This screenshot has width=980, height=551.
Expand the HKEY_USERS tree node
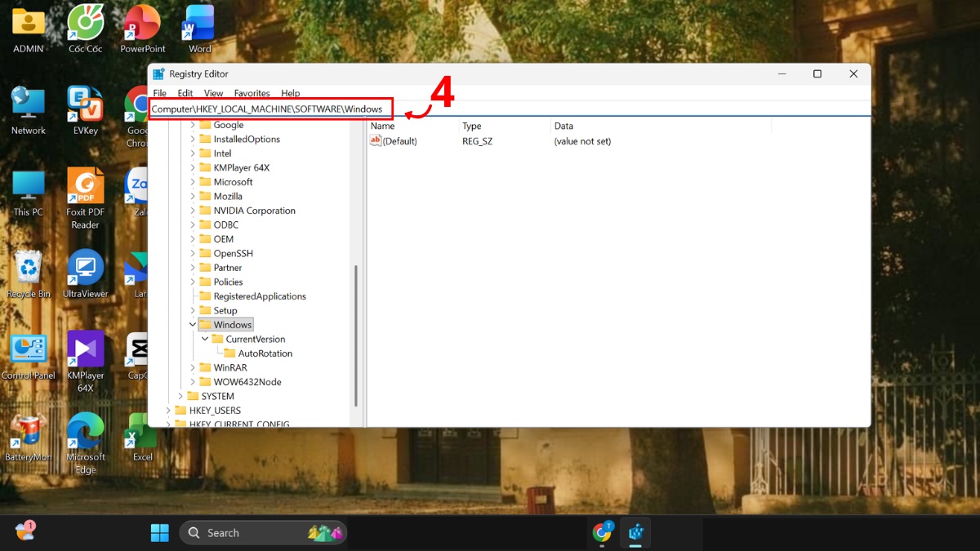coord(169,410)
